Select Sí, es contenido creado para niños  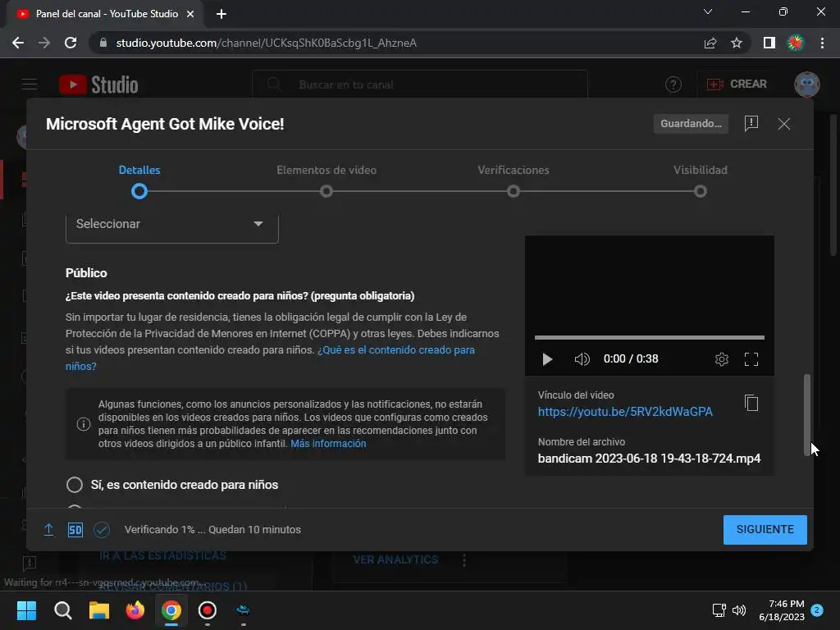75,485
